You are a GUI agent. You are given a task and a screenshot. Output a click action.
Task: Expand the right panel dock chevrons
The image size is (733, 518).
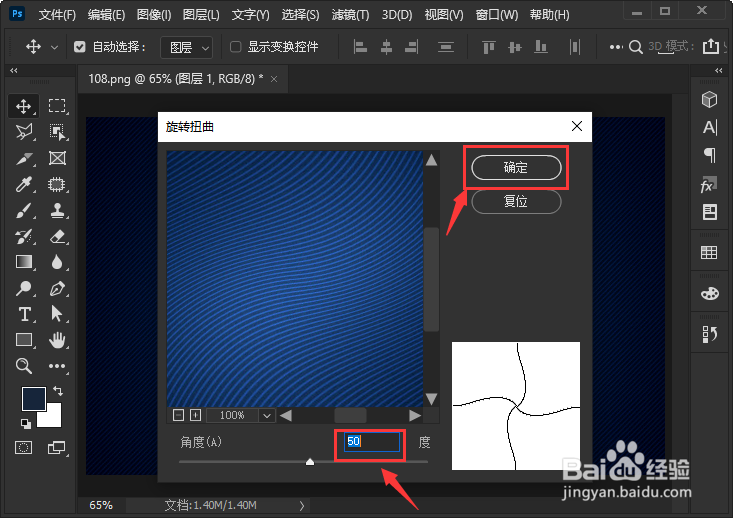(719, 71)
